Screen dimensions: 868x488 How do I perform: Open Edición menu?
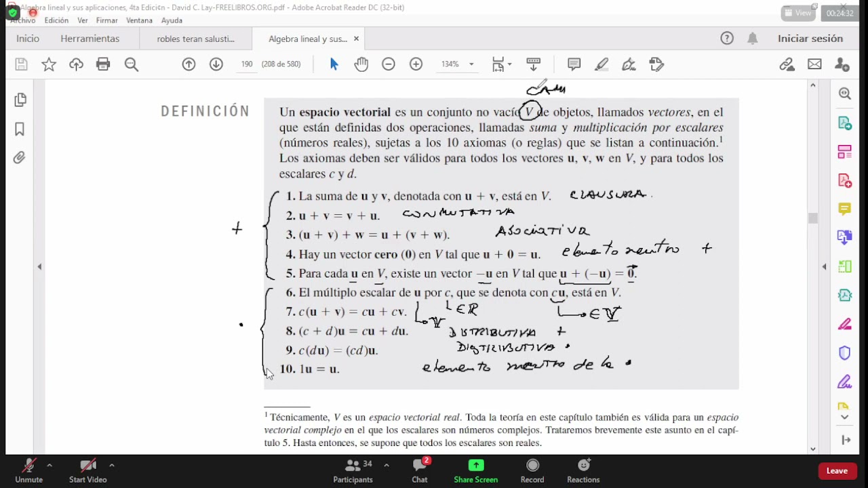[56, 20]
